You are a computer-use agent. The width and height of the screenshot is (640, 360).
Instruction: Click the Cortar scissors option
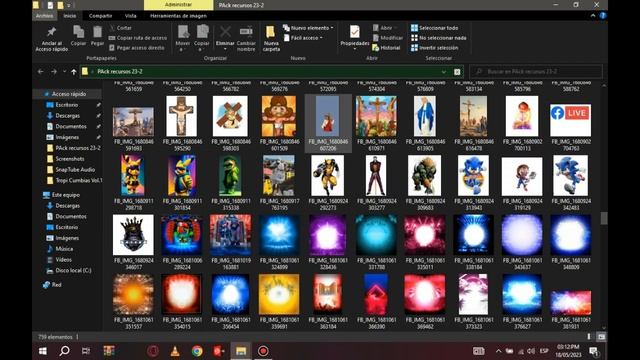[120, 28]
